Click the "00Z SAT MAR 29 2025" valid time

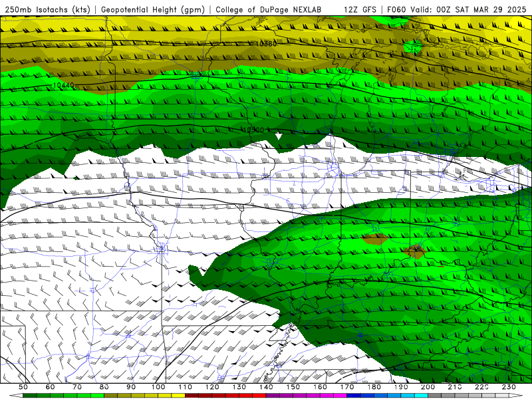tap(481, 9)
